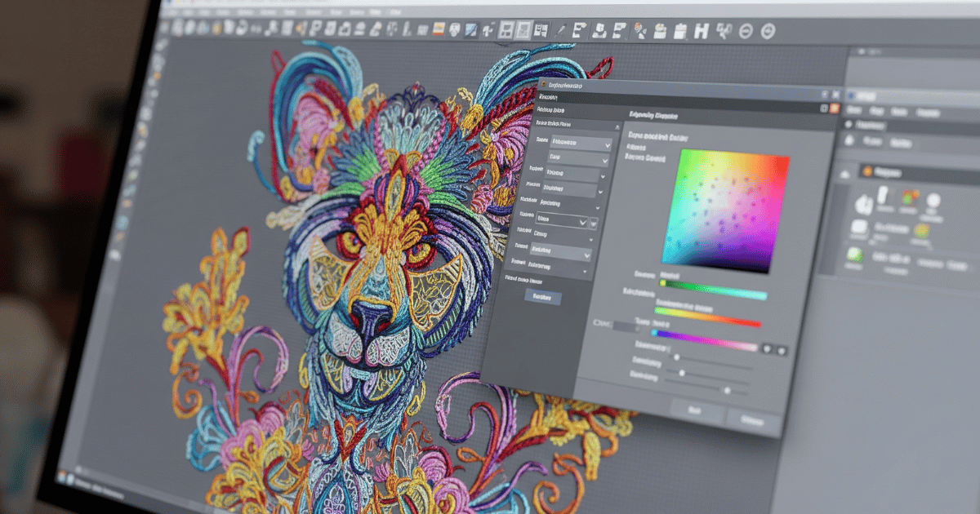The width and height of the screenshot is (980, 514).
Task: Click the bold white H icon in top toolbar
Action: pos(700,33)
